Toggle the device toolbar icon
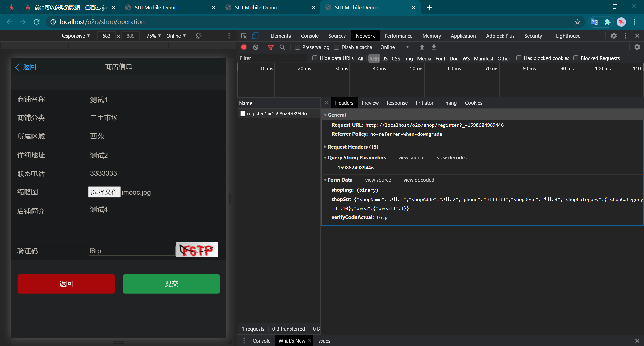 [255, 36]
